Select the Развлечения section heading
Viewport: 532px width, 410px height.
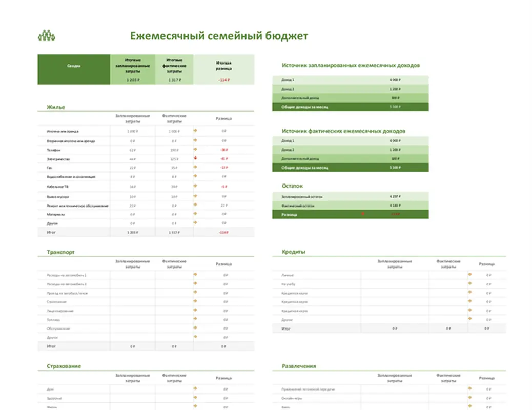(299, 366)
